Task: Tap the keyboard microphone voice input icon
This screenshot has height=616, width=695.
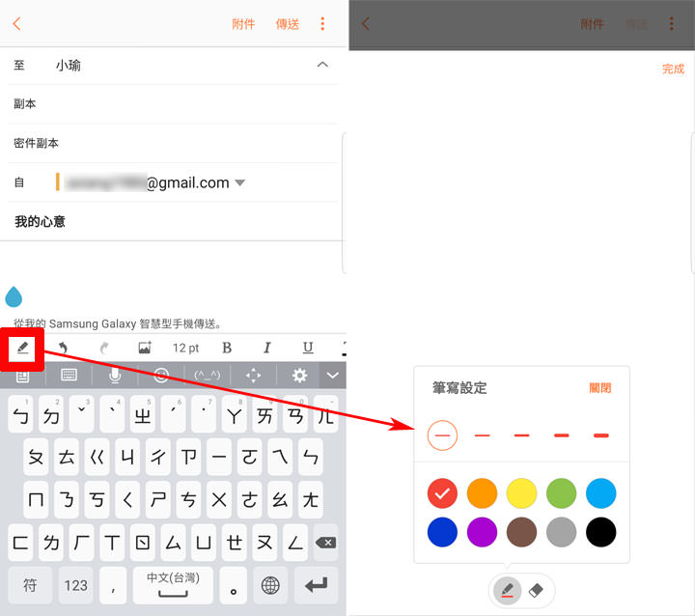Action: click(115, 376)
